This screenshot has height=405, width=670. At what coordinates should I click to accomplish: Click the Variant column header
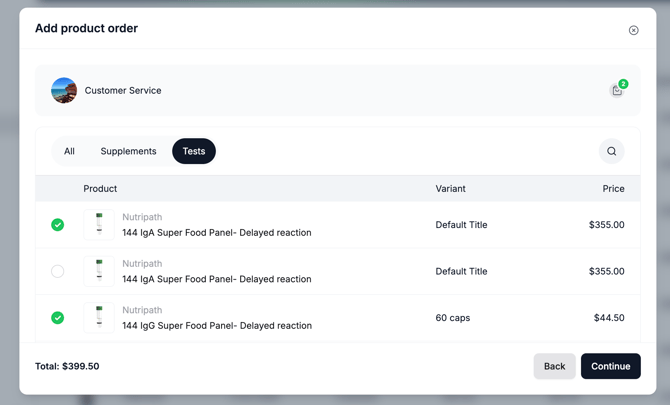pyautogui.click(x=450, y=189)
